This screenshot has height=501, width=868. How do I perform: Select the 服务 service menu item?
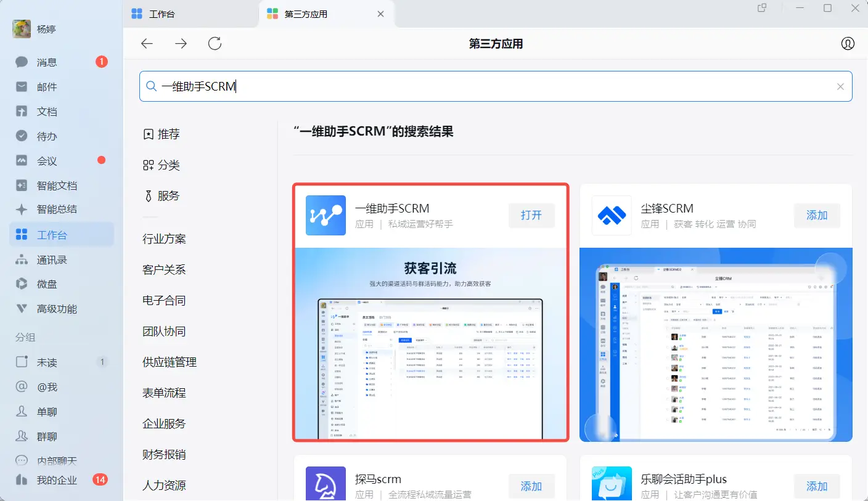(162, 196)
